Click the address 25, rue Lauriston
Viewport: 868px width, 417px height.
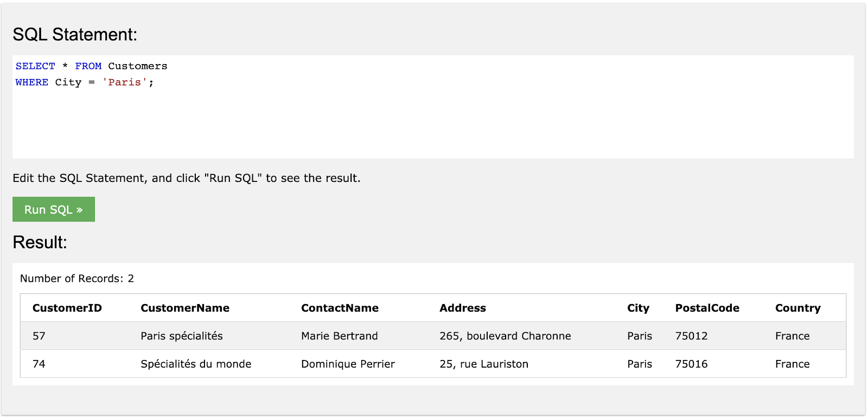tap(484, 364)
